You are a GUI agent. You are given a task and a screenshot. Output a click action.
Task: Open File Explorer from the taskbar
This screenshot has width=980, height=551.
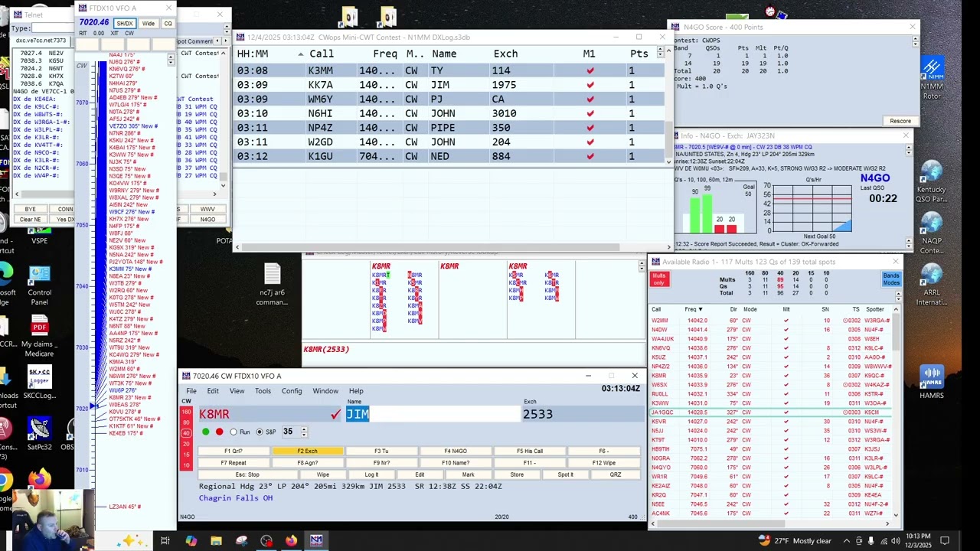(x=216, y=540)
